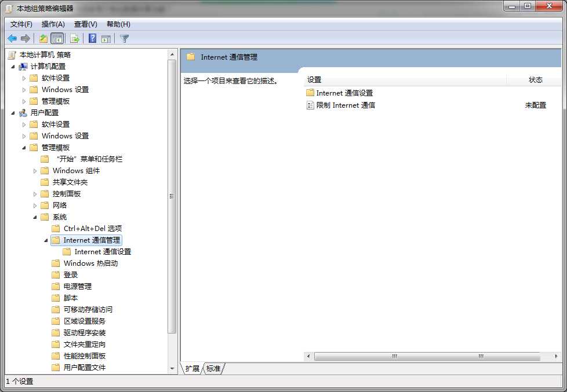Viewport: 567px width, 392px height.
Task: Expand the 网络 tree node
Action: click(35, 205)
